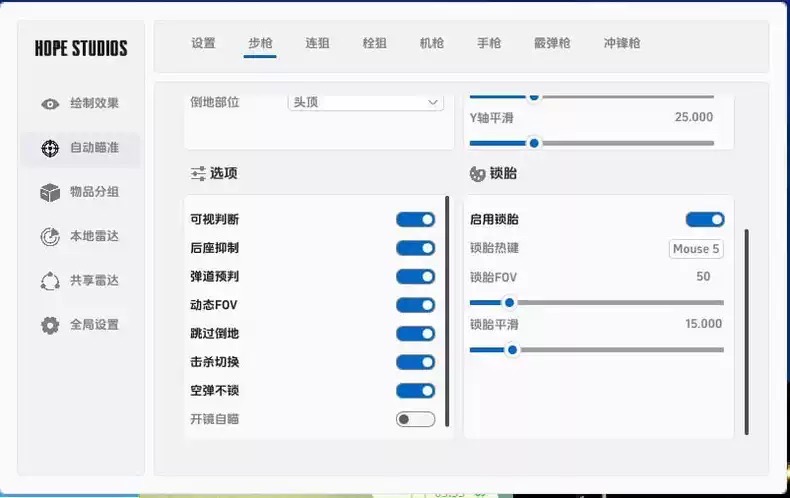
Task: Switch to the 连狙 tab
Action: pyautogui.click(x=317, y=43)
